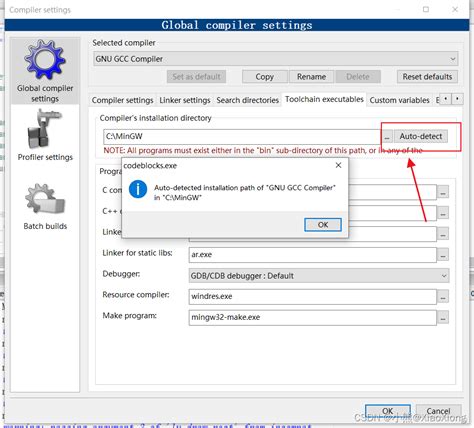Switch to the Linker settings tab
The image size is (474, 428).
click(x=185, y=100)
